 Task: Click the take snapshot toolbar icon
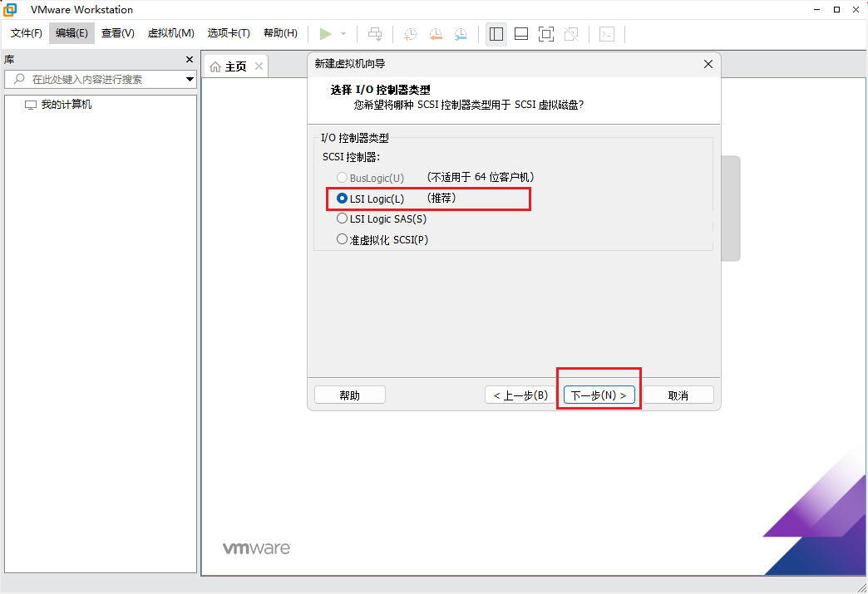click(x=410, y=34)
